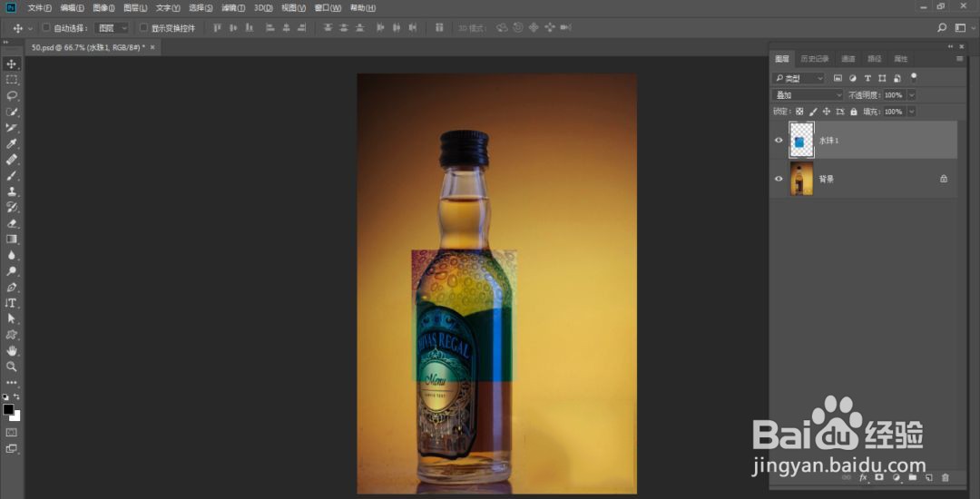Toggle lock transparent pixels icon
980x499 pixels.
click(799, 112)
